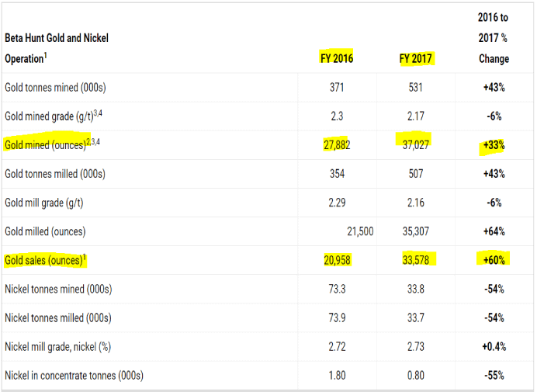Click the -55% nickel concentrate change value

click(x=494, y=375)
